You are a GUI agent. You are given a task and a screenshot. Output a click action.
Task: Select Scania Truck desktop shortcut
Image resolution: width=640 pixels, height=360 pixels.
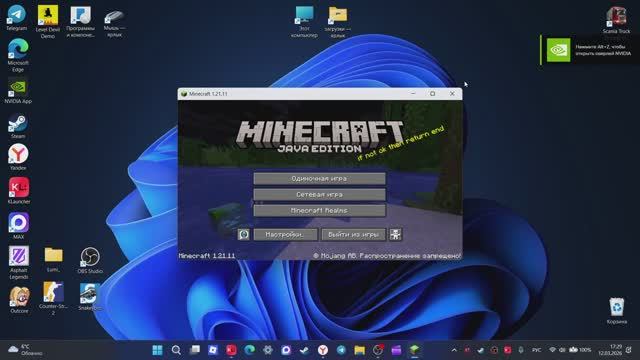[x=616, y=20]
